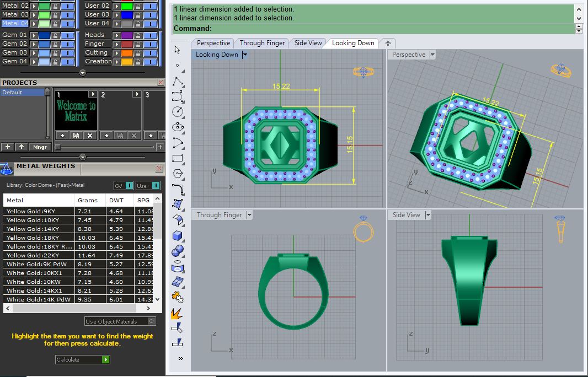588x377 pixels.
Task: Toggle the GV button in Metal Weights
Action: click(124, 186)
